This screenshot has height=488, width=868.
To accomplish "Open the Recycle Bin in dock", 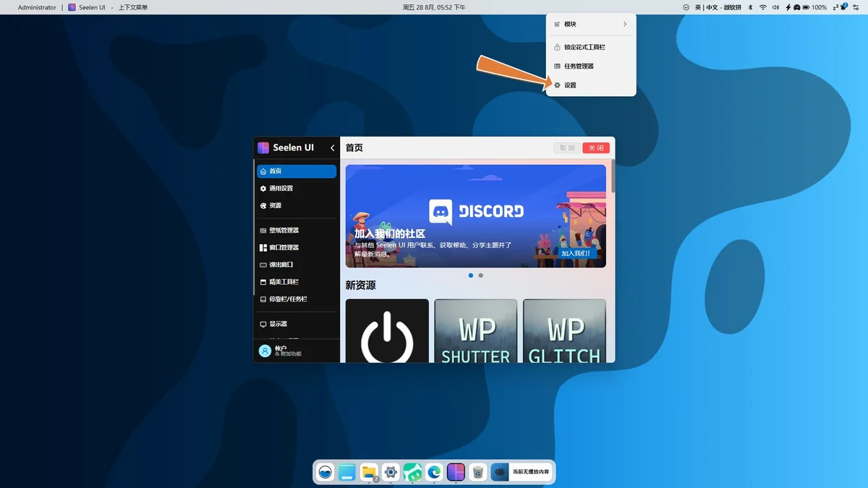I will pos(477,472).
